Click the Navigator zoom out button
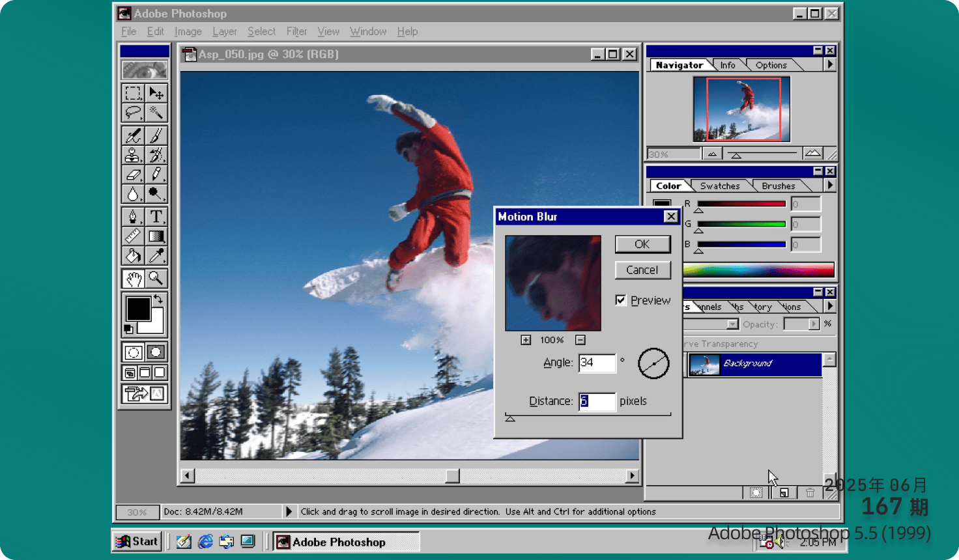The width and height of the screenshot is (959, 560). tap(712, 154)
